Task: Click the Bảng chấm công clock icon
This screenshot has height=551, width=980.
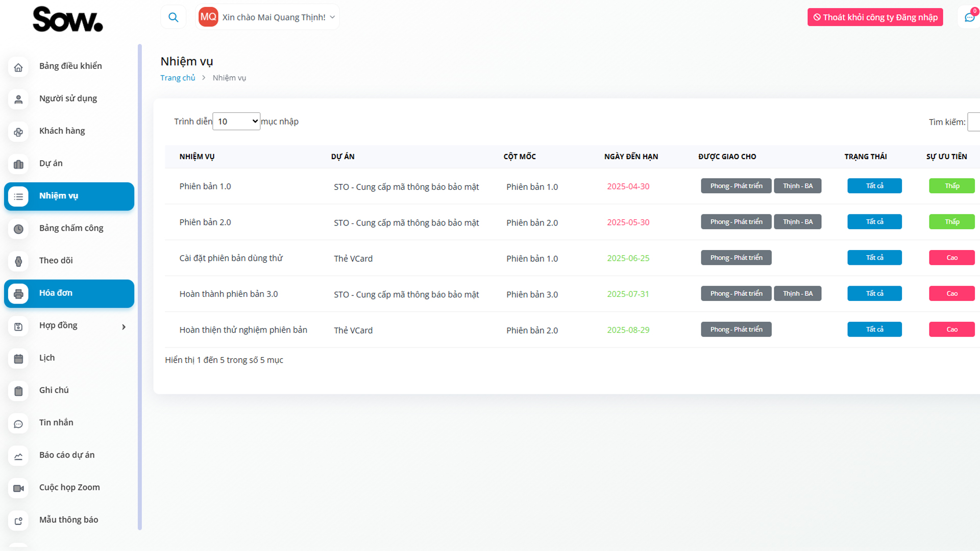Action: [x=18, y=229]
